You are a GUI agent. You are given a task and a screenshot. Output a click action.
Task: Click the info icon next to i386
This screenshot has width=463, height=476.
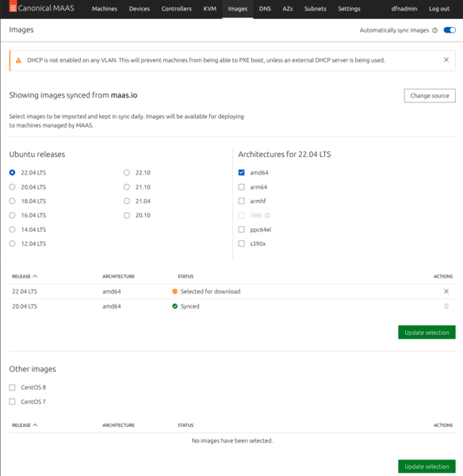[267, 216]
